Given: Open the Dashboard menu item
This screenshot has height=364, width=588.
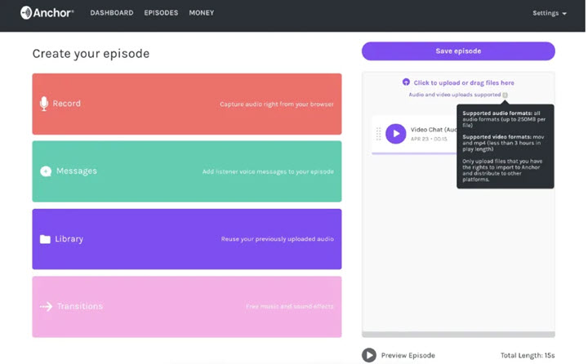Looking at the screenshot, I should tap(112, 13).
